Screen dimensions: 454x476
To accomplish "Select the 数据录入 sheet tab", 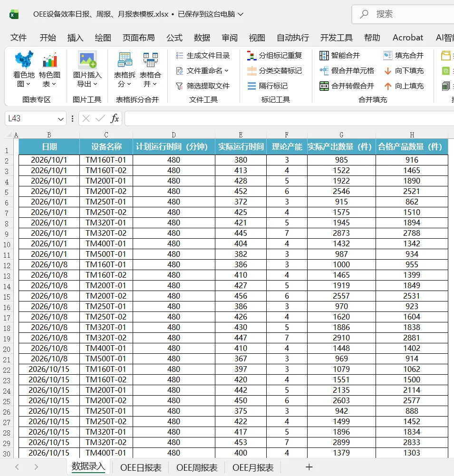I will tap(88, 466).
